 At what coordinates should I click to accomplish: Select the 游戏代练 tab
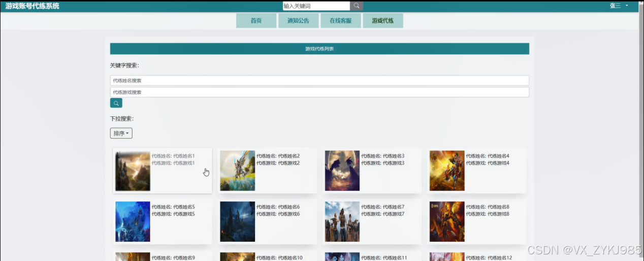pos(383,21)
